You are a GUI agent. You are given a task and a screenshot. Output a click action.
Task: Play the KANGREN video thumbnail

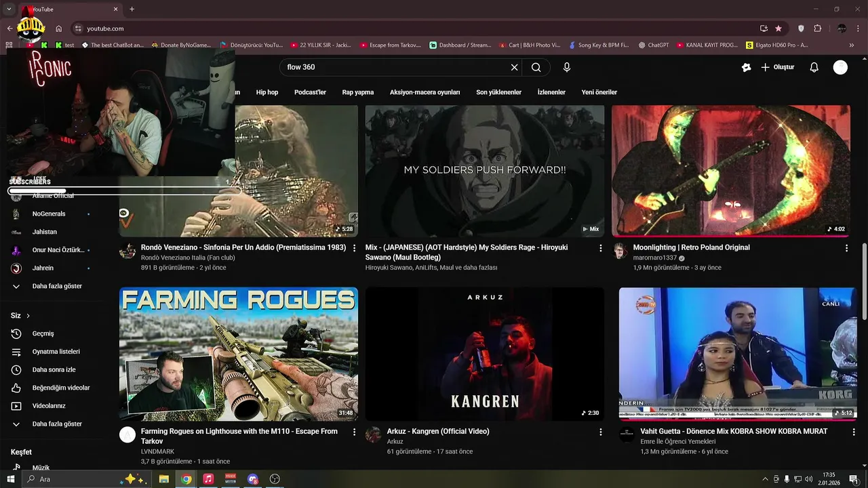point(485,354)
